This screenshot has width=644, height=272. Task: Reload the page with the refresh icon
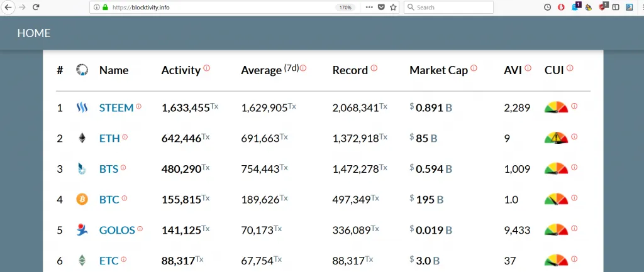coord(36,7)
